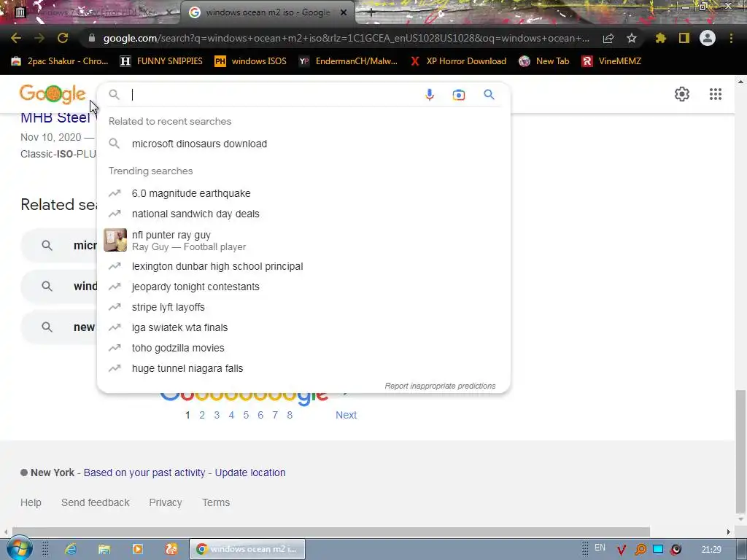Bookmark this page with star icon
The image size is (747, 560).
tap(632, 38)
